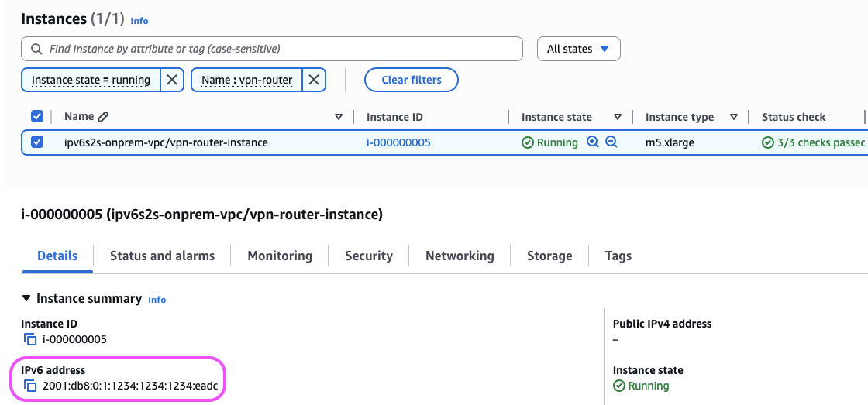This screenshot has width=868, height=405.
Task: Open the Name column sort dropdown arrow
Action: pyautogui.click(x=339, y=117)
